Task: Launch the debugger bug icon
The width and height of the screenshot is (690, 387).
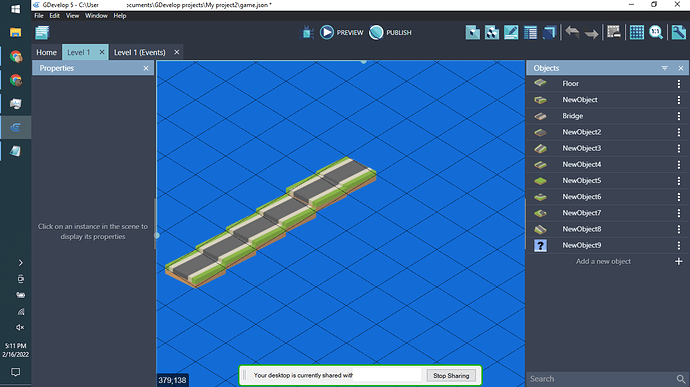Action: click(307, 33)
